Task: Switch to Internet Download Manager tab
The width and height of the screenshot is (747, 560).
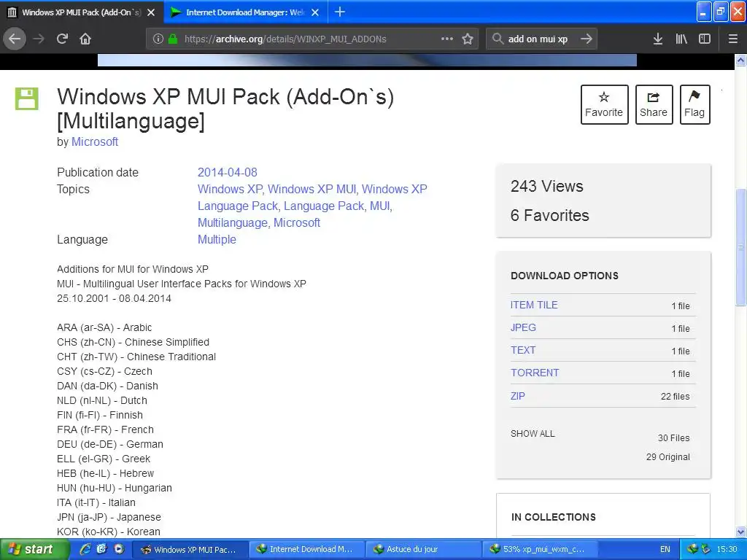Action: 245,12
